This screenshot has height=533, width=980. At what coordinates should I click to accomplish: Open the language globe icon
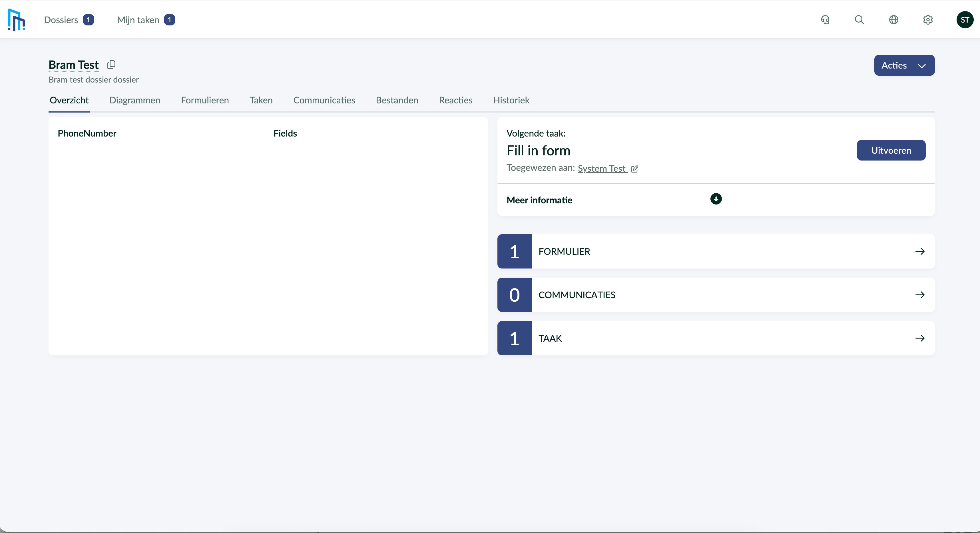coord(894,20)
